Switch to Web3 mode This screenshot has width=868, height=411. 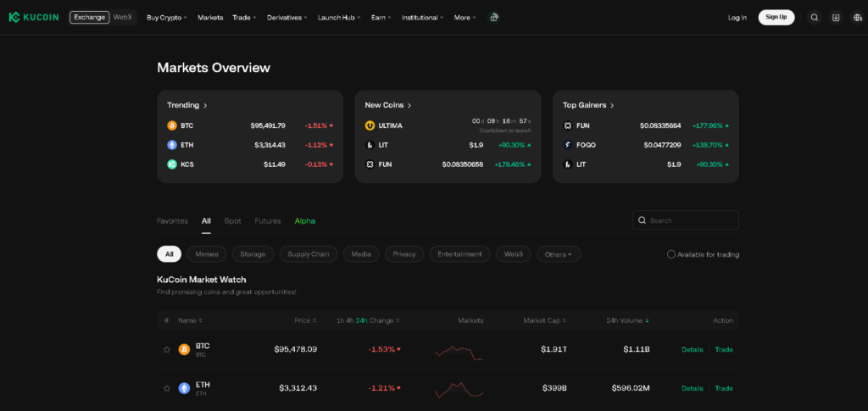click(x=122, y=17)
